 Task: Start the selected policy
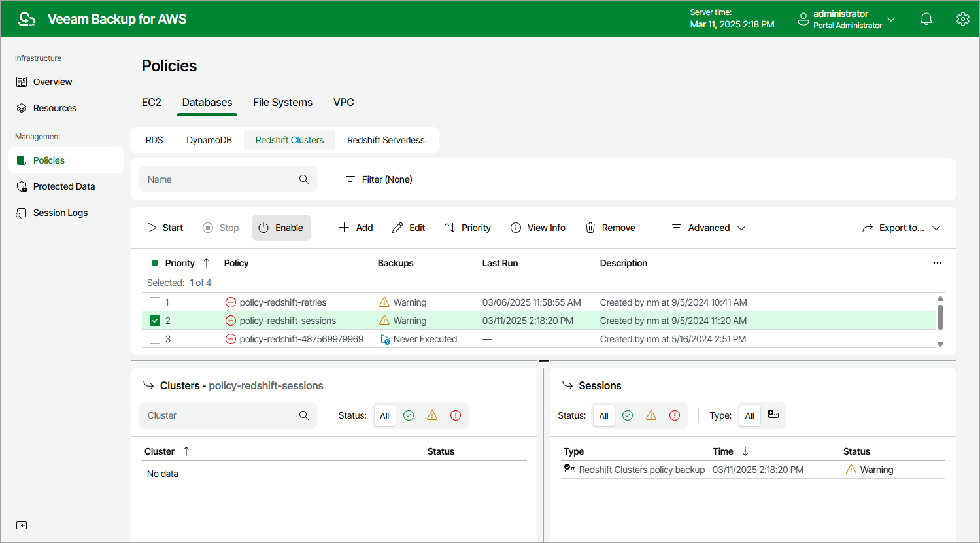tap(165, 228)
